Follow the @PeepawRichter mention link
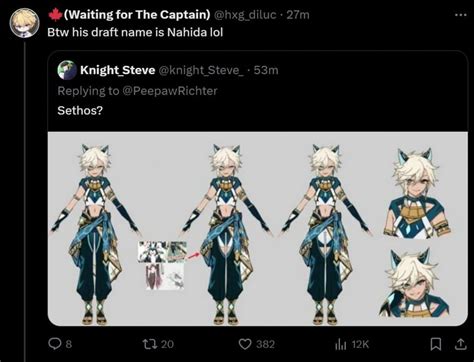Viewport: 474px width, 362px height. tap(170, 91)
